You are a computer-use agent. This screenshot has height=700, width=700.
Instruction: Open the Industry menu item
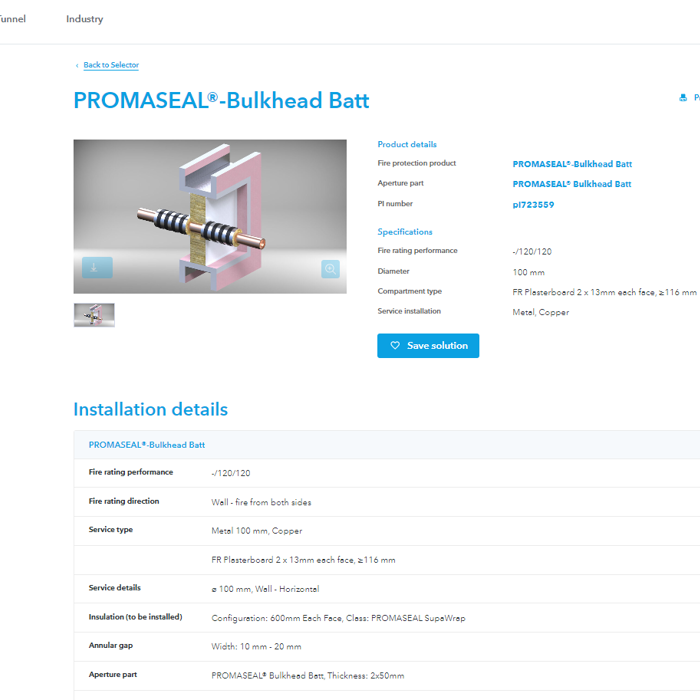pyautogui.click(x=84, y=19)
